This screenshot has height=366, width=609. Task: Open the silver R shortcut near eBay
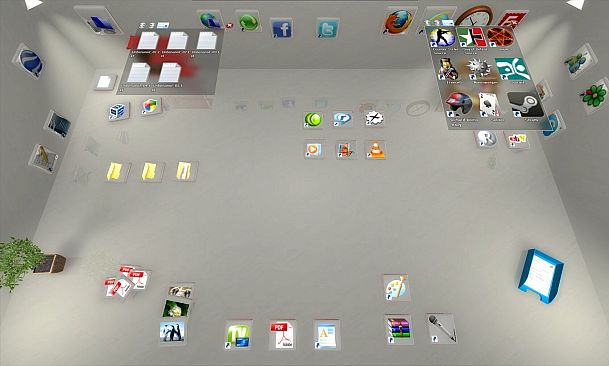pos(487,139)
